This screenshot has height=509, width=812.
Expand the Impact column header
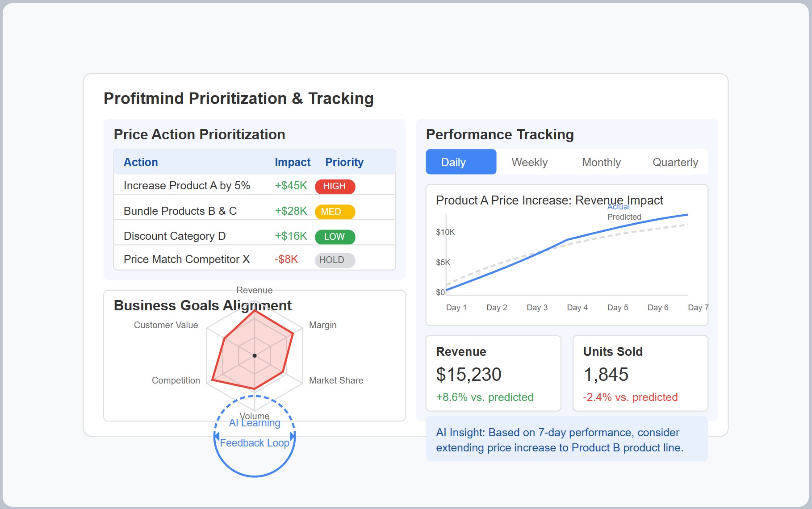pos(293,162)
